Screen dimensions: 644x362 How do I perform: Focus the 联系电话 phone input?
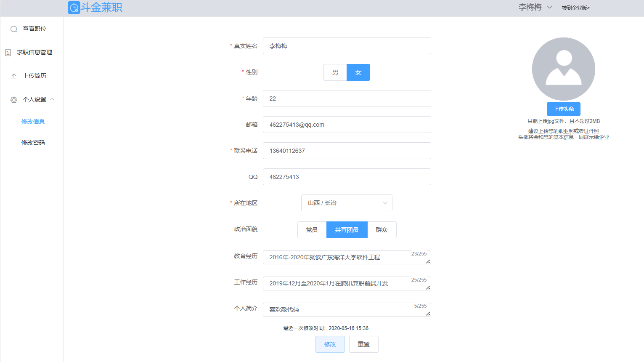click(x=347, y=151)
